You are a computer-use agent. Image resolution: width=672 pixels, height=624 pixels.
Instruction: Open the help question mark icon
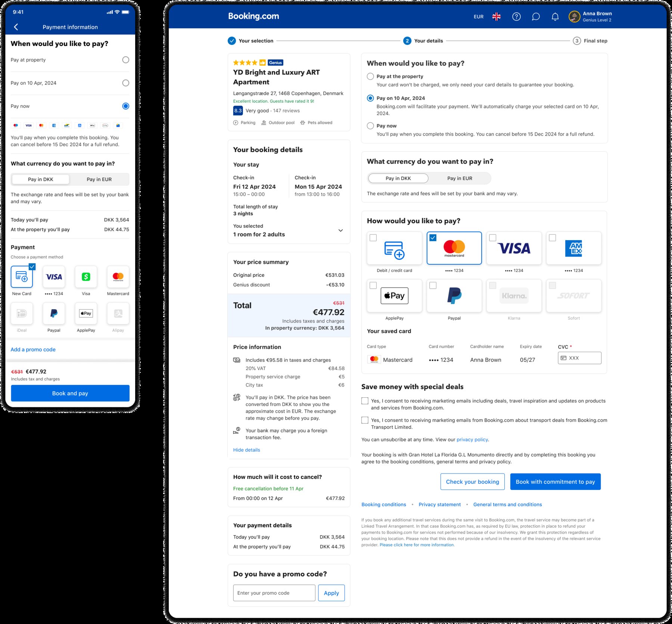(516, 16)
